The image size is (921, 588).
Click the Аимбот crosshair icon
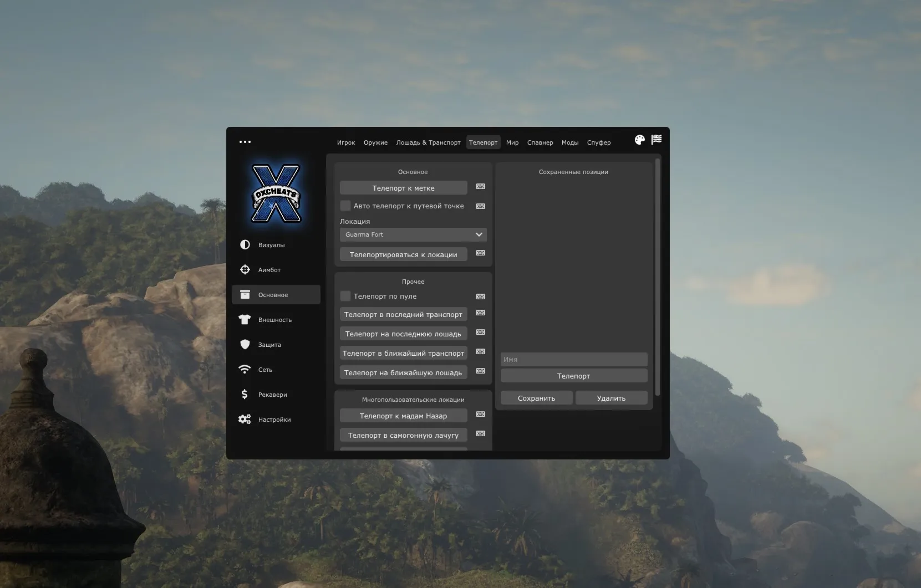point(245,270)
